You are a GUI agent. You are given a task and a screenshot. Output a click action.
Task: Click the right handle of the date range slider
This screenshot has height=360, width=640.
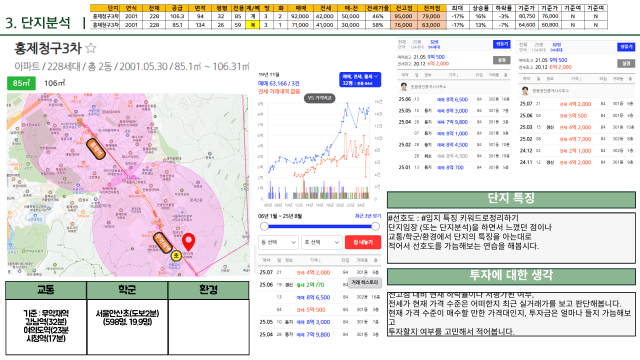coord(375,226)
